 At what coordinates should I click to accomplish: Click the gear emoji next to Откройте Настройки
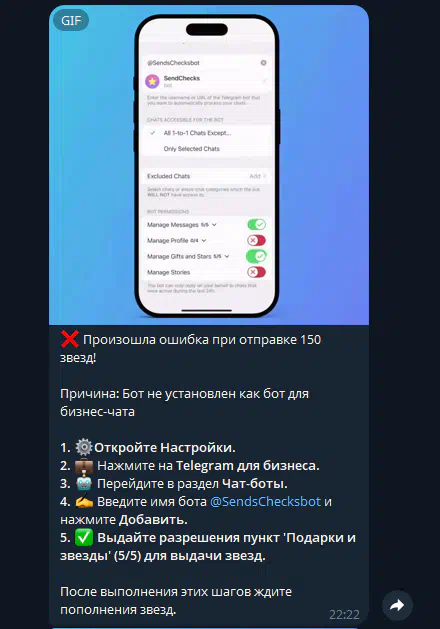[84, 447]
